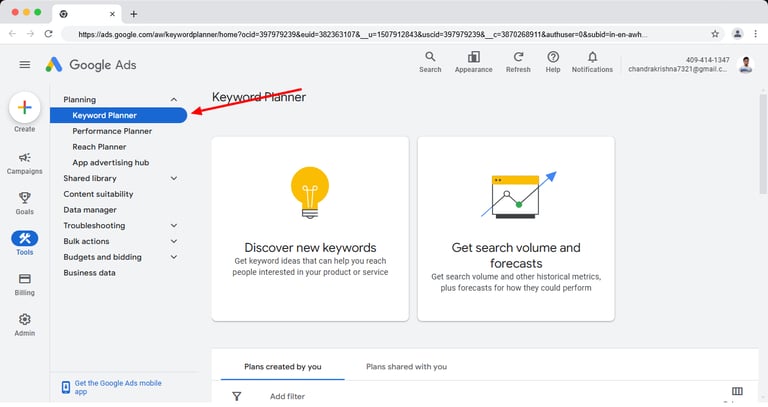Open the Notifications bell
The height and width of the screenshot is (407, 768).
tap(592, 58)
